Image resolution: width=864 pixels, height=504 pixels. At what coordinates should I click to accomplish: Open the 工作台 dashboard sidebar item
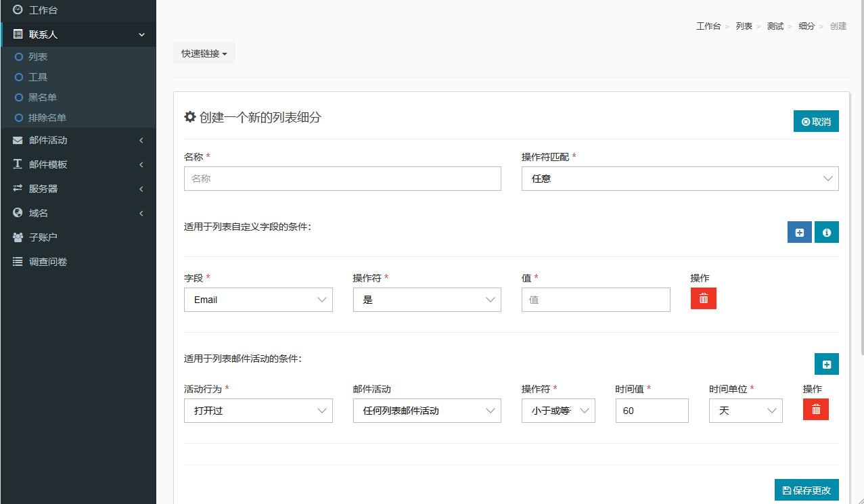[x=78, y=10]
